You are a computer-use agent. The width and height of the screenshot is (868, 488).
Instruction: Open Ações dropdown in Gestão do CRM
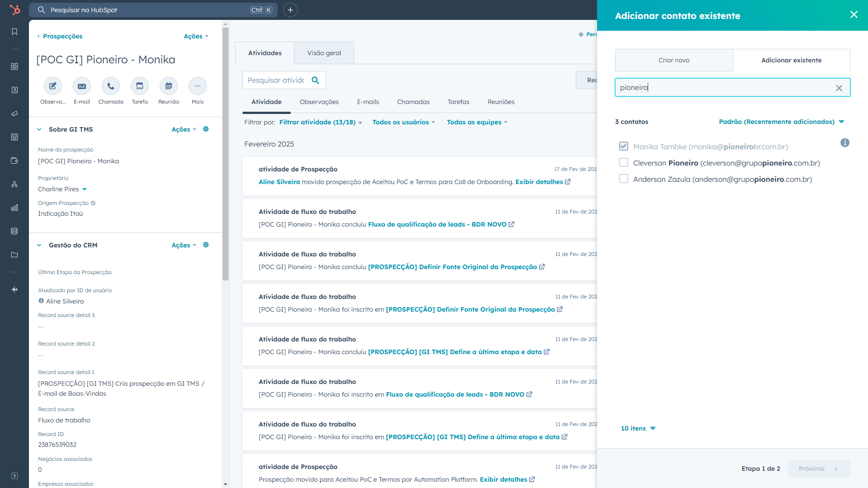(x=184, y=245)
